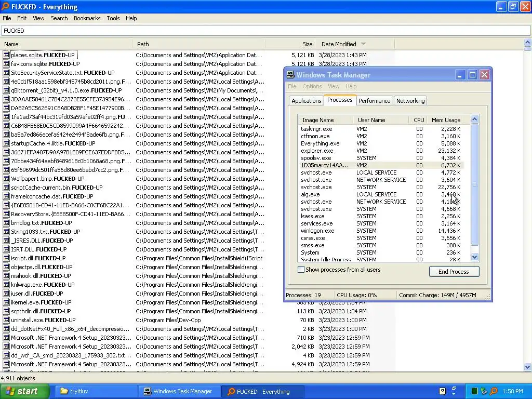This screenshot has height=399, width=532.
Task: Sort results by Path column header
Action: (199, 44)
